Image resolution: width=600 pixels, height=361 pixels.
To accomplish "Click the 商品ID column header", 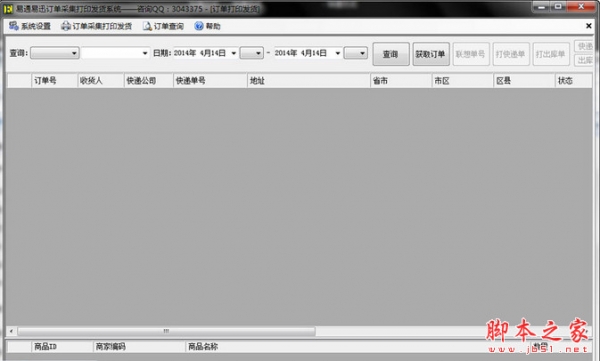I will [62, 347].
